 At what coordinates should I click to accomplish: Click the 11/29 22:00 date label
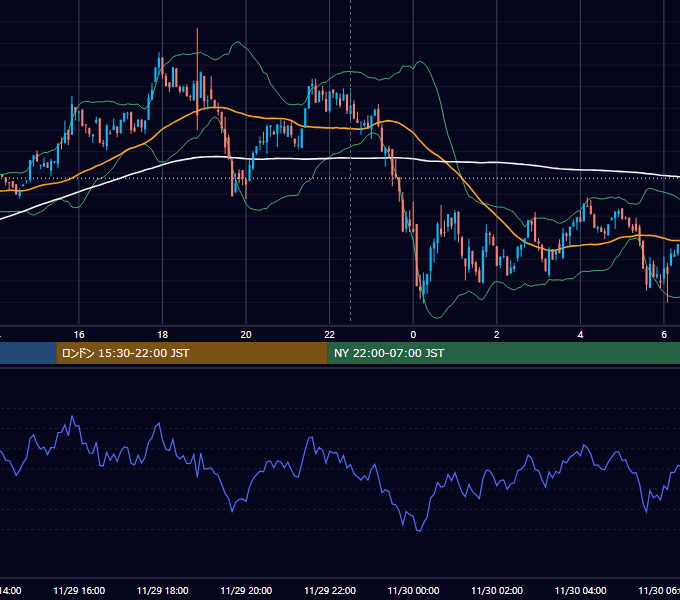click(330, 590)
